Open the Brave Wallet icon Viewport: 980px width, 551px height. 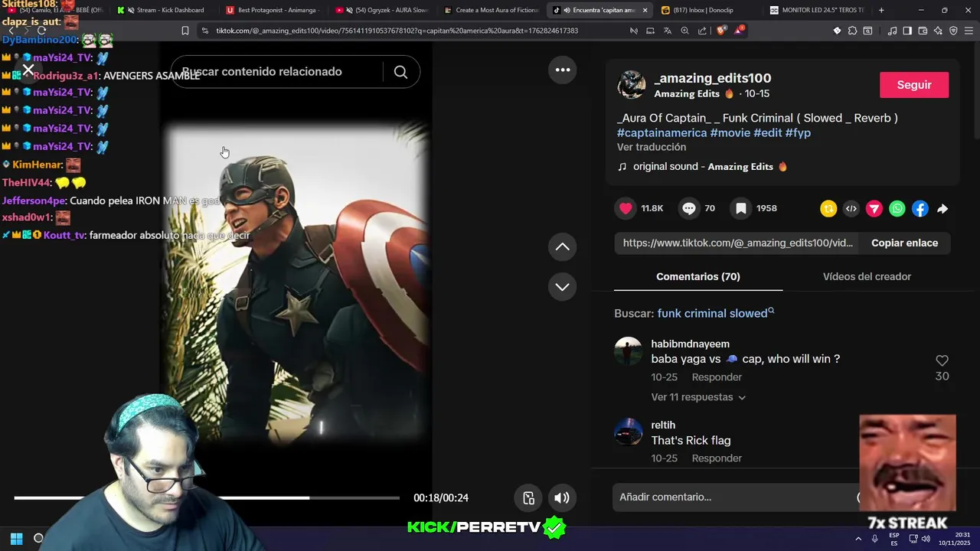(x=923, y=31)
